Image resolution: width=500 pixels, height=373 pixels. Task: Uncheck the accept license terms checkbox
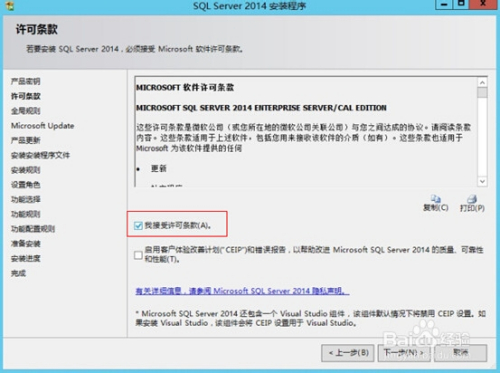[138, 226]
